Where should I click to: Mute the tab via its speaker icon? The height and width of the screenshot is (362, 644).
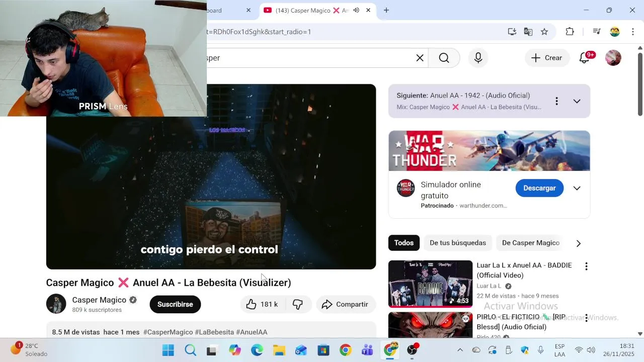(356, 10)
